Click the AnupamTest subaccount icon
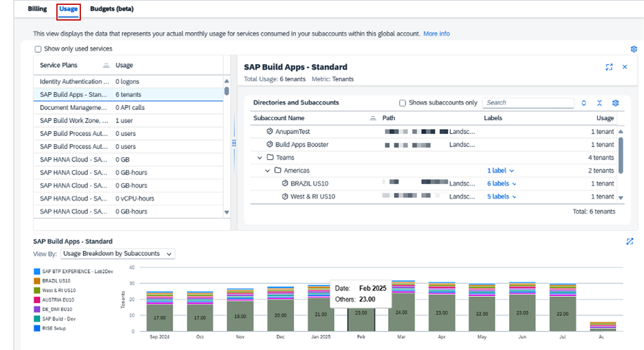 click(270, 131)
